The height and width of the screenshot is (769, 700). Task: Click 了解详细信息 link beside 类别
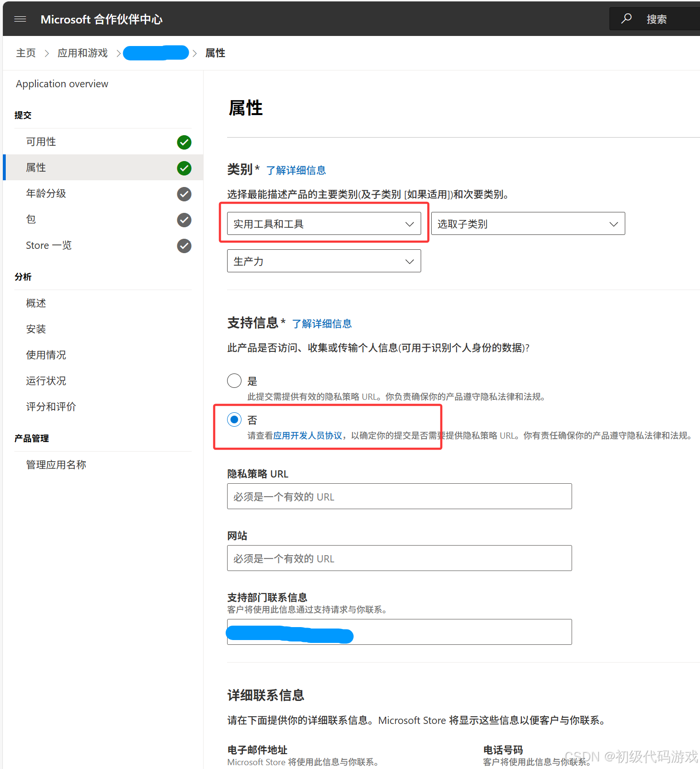click(x=296, y=171)
